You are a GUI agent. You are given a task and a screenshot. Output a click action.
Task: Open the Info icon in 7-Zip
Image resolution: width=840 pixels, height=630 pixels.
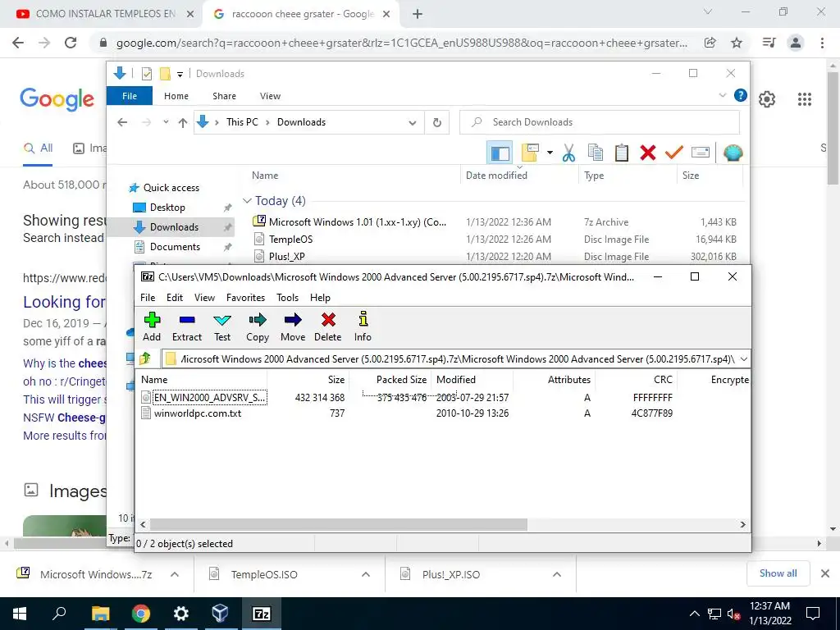tap(363, 319)
